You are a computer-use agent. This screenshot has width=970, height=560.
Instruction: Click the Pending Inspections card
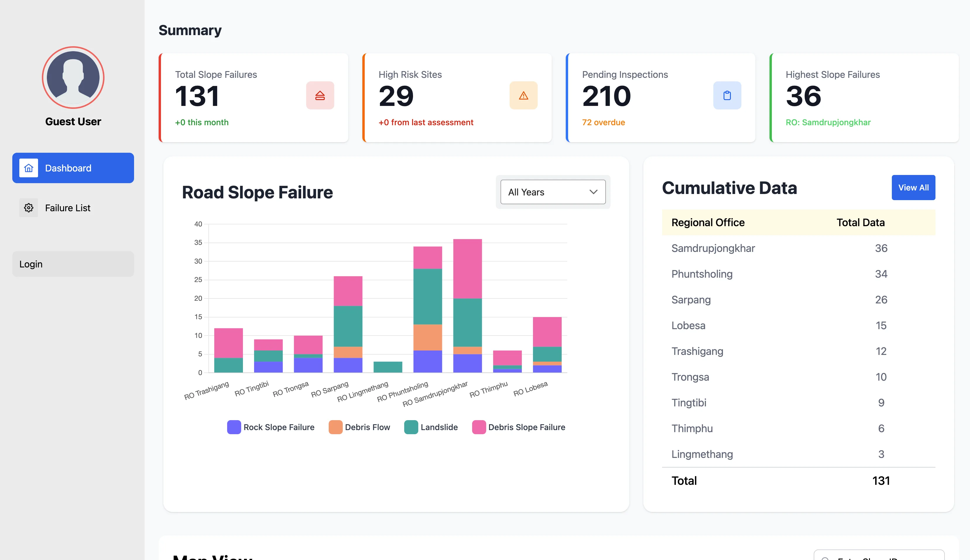(661, 98)
